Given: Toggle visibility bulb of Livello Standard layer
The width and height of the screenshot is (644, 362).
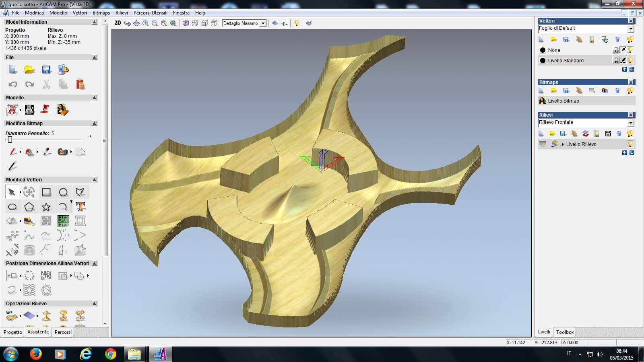Looking at the screenshot, I should click(630, 60).
